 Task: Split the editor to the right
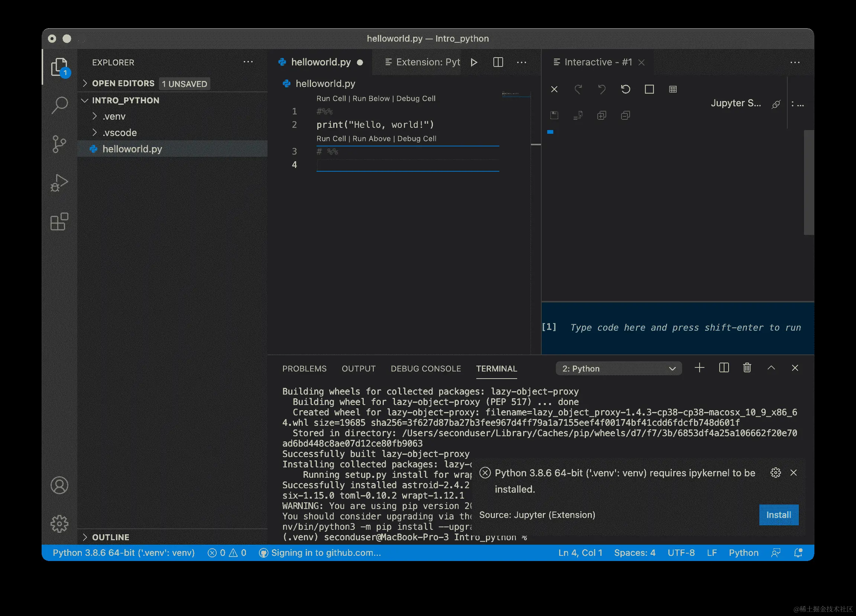point(498,62)
